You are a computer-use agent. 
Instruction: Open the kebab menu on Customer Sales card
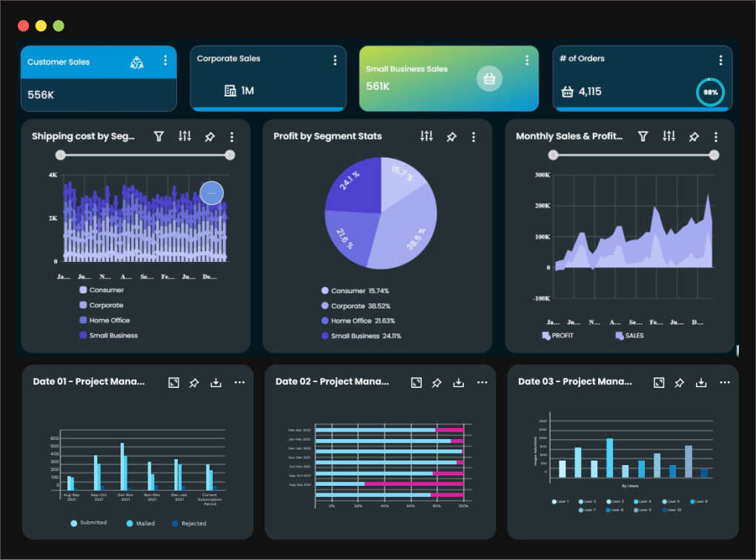coord(165,62)
